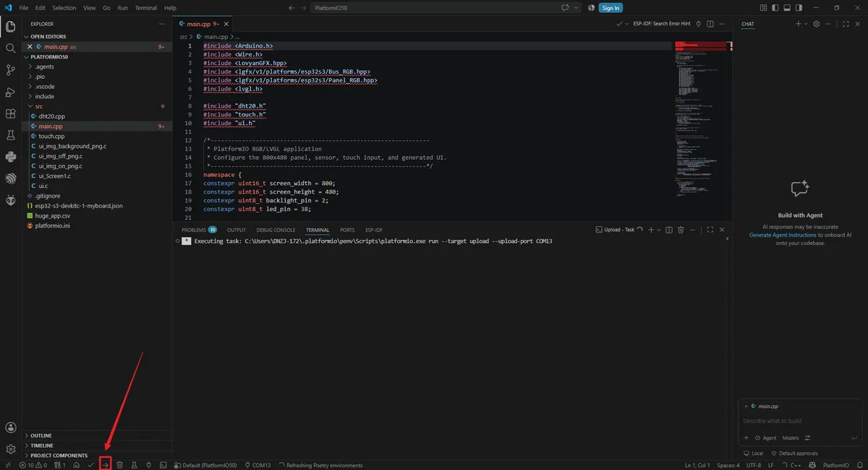The width and height of the screenshot is (868, 470).
Task: Kill the terminal with trash icon
Action: tap(681, 230)
